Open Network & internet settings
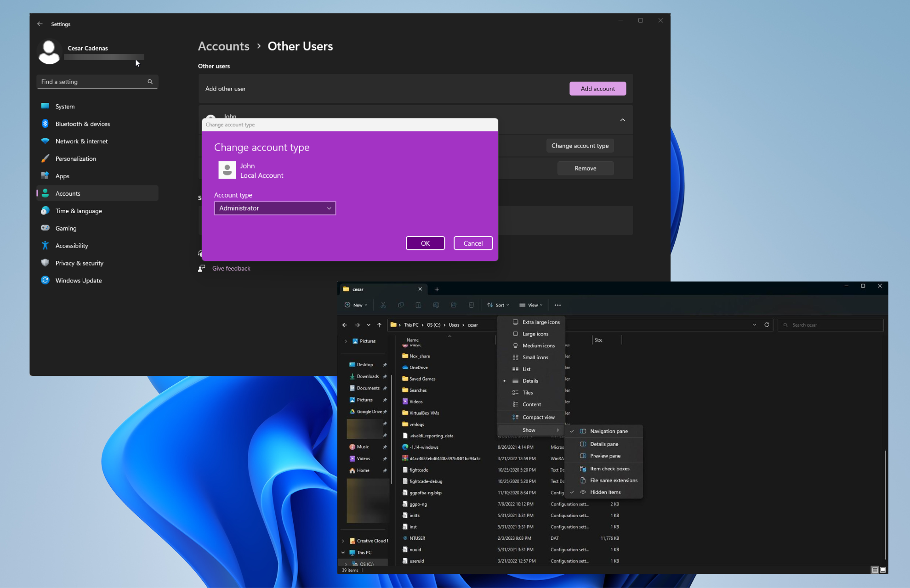 click(97, 141)
